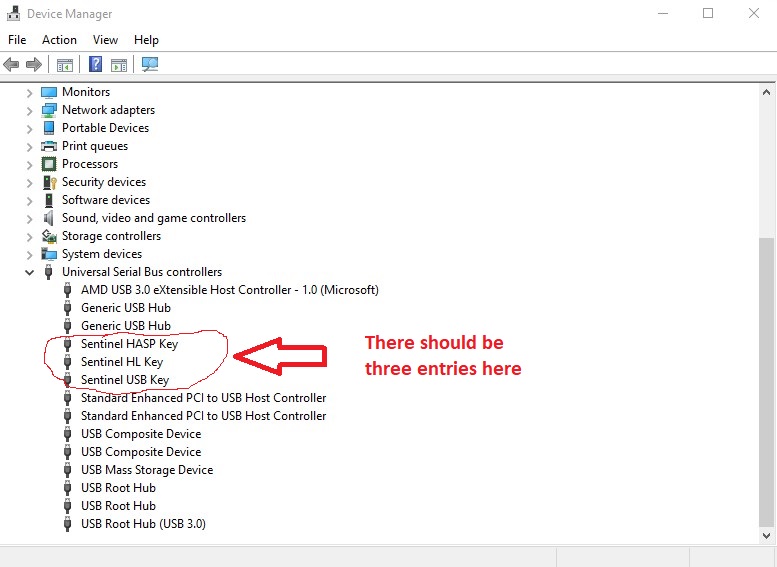Select the second Generic USB Hub
This screenshot has height=567, width=777.
point(126,326)
